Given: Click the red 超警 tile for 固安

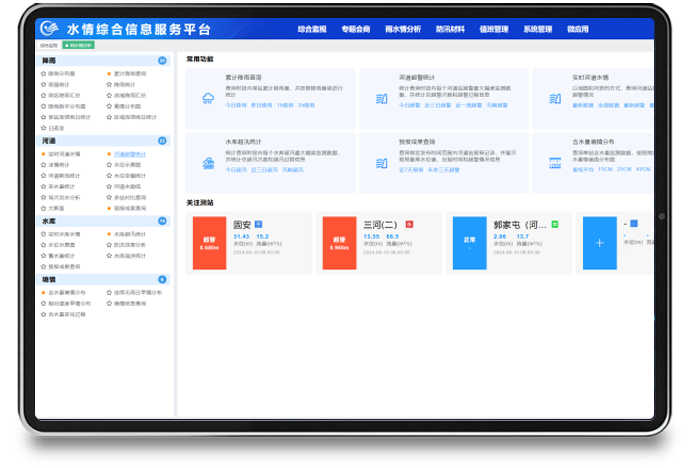Looking at the screenshot, I should pos(210,243).
